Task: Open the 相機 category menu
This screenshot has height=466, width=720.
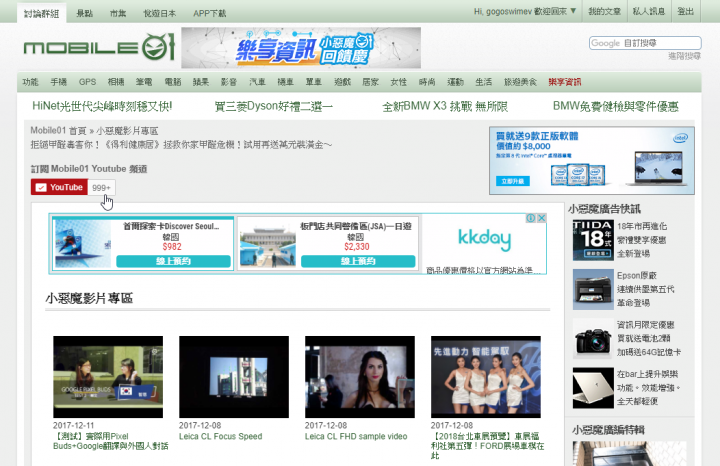Action: coord(116,82)
